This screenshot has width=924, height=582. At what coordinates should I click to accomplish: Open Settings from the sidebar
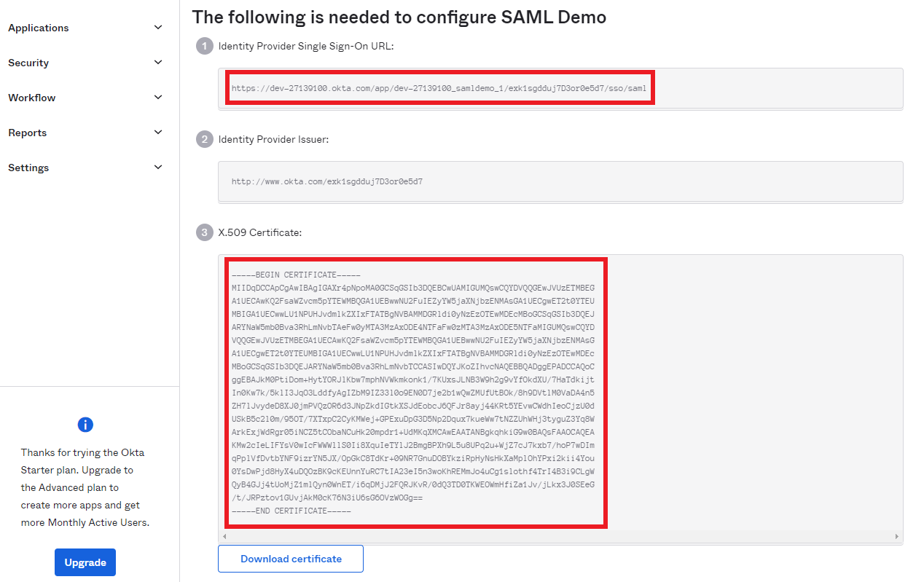coord(28,167)
